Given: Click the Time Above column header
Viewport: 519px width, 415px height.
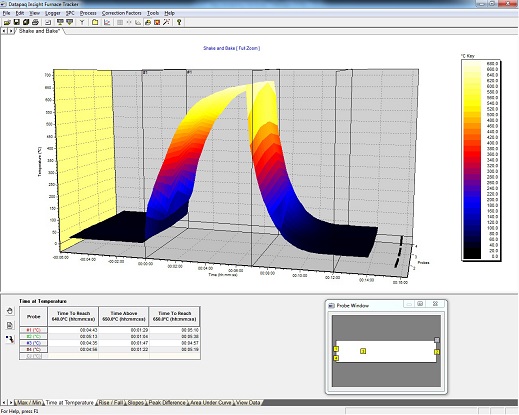Looking at the screenshot, I should (x=124, y=316).
